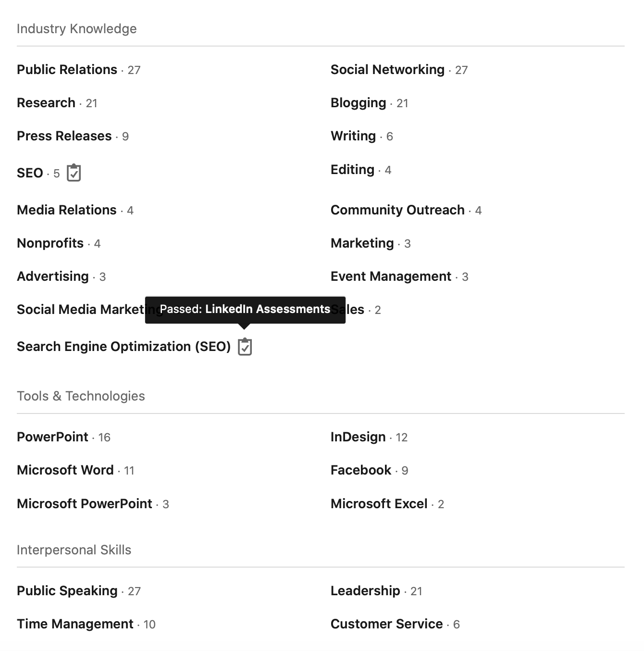Open the Event Management skill
The width and height of the screenshot is (644, 651).
pos(391,276)
